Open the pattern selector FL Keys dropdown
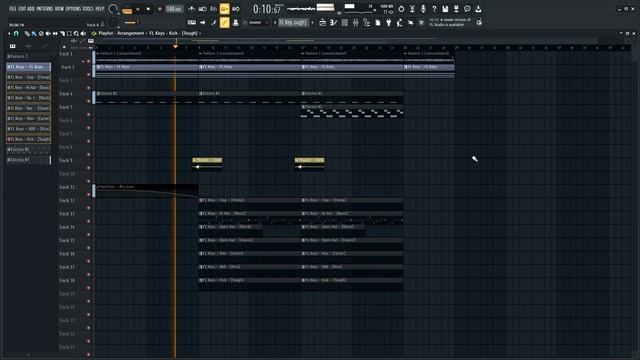 [293, 22]
